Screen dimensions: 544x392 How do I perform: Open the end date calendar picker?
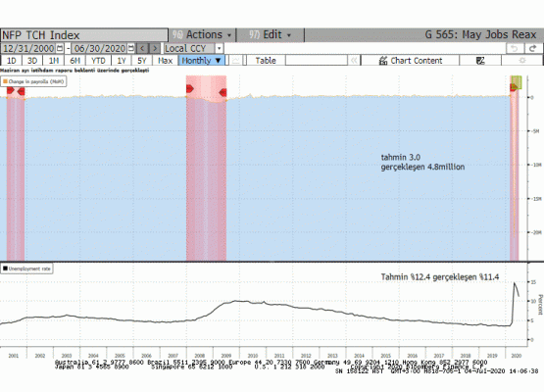point(130,48)
